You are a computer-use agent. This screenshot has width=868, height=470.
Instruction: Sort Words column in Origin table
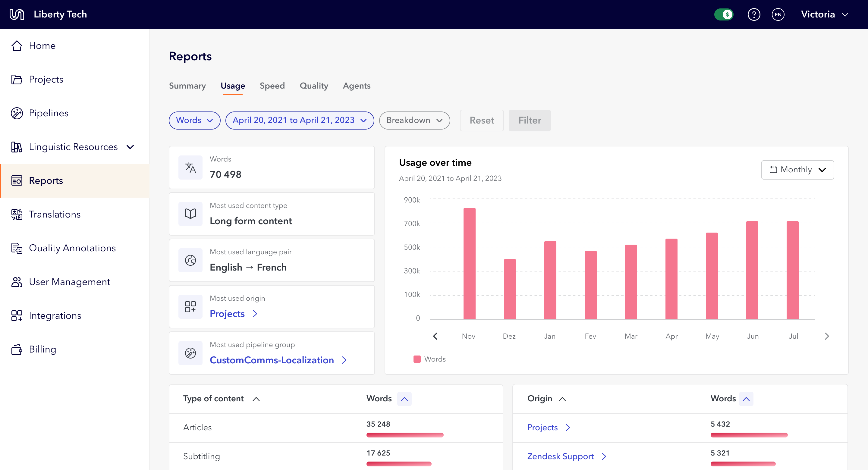[746, 399]
